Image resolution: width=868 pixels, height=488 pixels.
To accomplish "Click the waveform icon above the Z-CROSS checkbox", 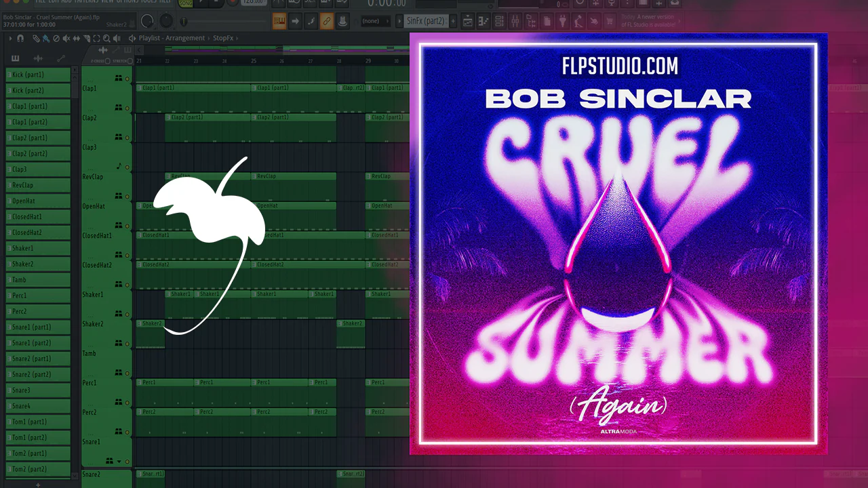I will click(103, 50).
